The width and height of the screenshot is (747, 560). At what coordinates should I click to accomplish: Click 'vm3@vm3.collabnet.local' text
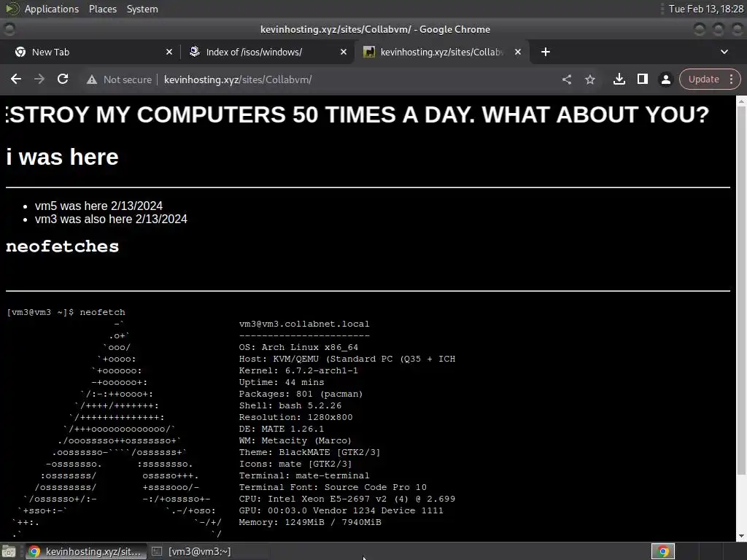point(304,324)
